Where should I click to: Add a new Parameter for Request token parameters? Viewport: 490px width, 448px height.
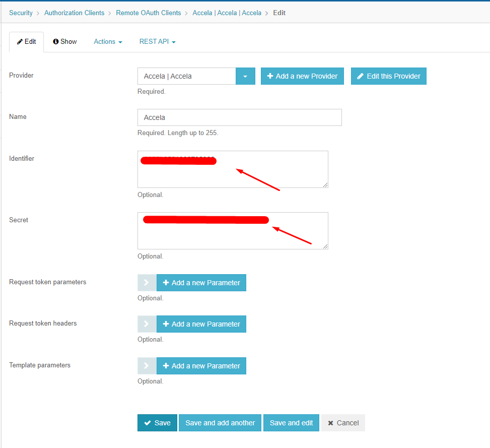(201, 283)
